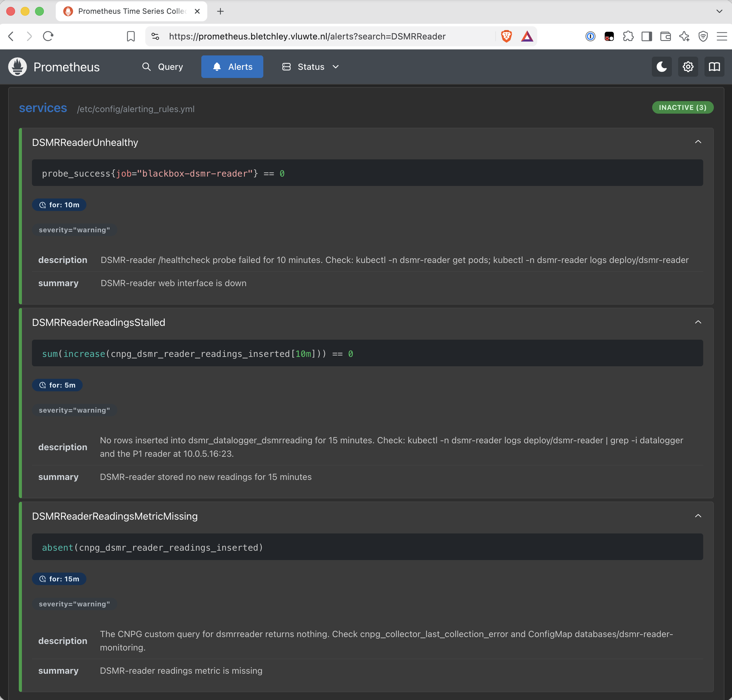The width and height of the screenshot is (732, 700).
Task: Open the 1Password extension icon
Action: click(590, 36)
